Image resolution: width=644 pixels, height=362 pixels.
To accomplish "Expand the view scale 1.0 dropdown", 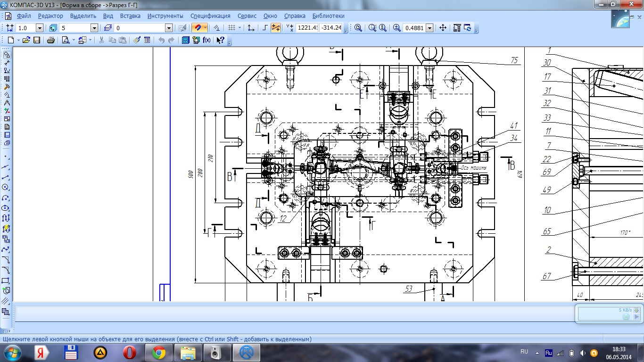I will click(40, 28).
